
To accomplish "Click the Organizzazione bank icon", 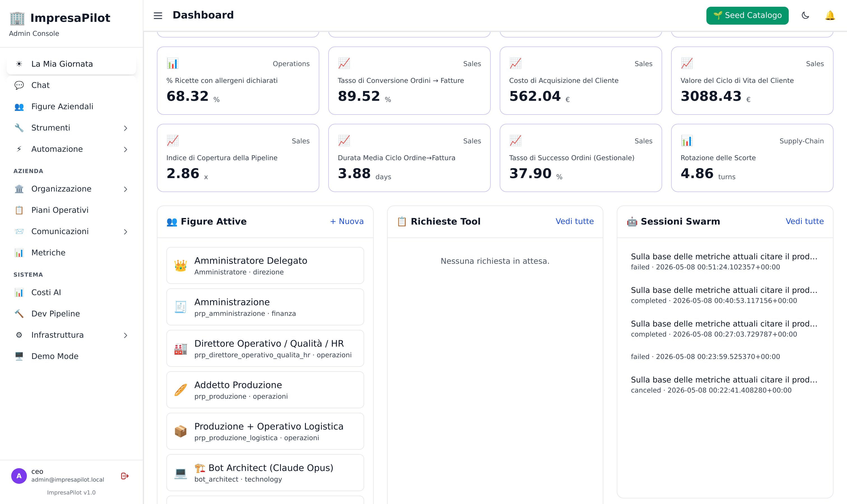I will (x=19, y=189).
